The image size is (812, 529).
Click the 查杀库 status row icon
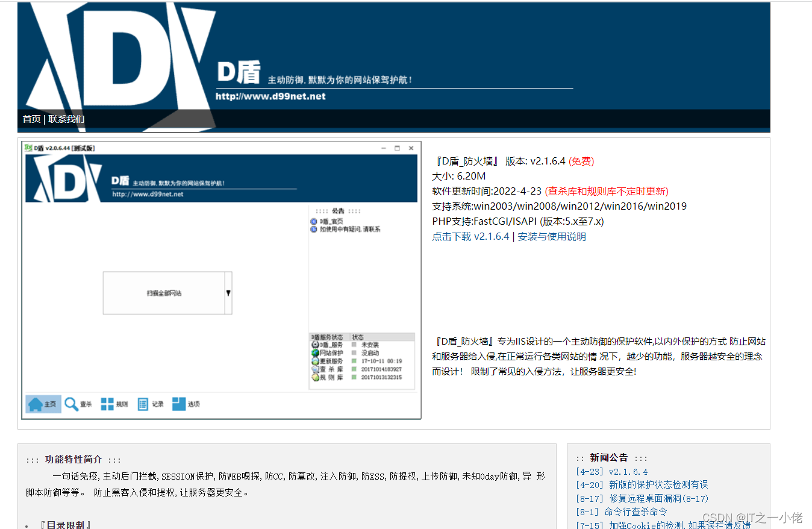(315, 369)
